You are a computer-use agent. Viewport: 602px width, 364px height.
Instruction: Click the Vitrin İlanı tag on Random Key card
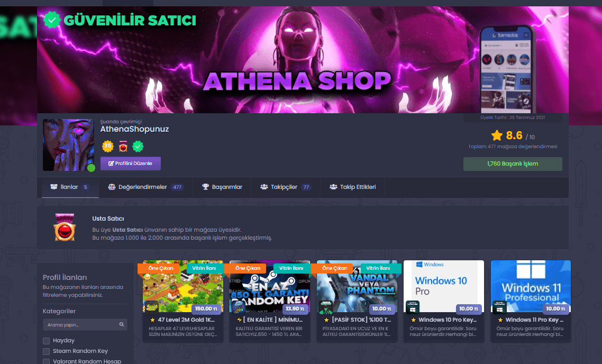[x=291, y=268]
